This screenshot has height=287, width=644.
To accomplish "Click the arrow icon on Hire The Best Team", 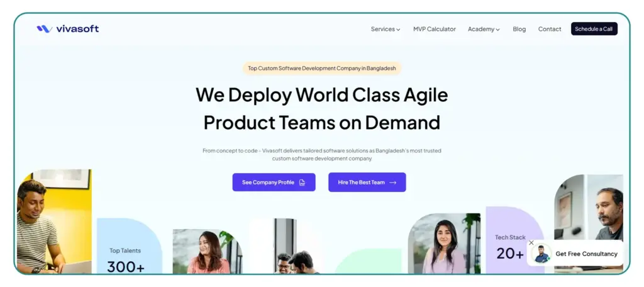I will 393,183.
